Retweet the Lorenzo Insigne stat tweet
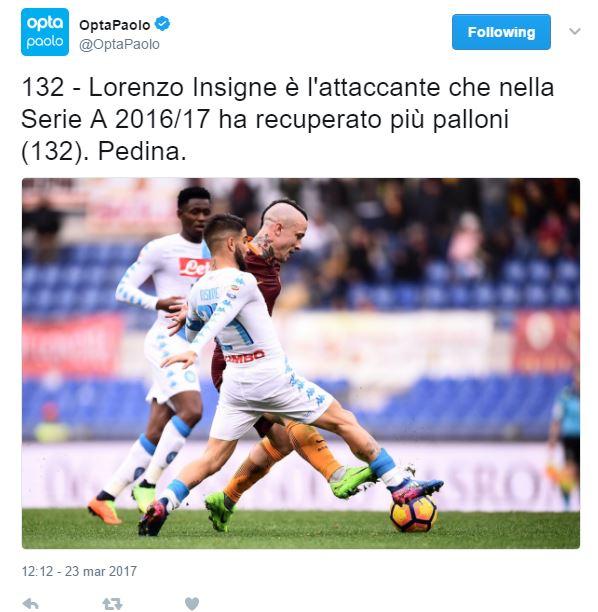 pyautogui.click(x=112, y=604)
